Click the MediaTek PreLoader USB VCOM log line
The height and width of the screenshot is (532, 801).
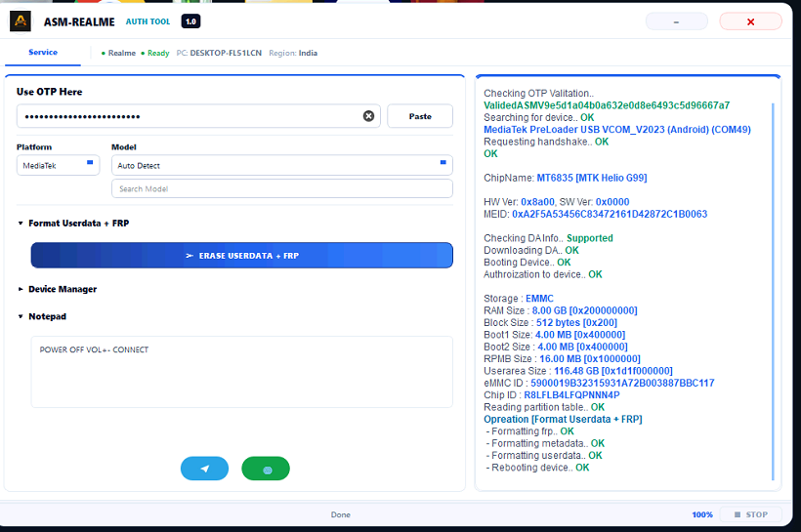pyautogui.click(x=617, y=129)
